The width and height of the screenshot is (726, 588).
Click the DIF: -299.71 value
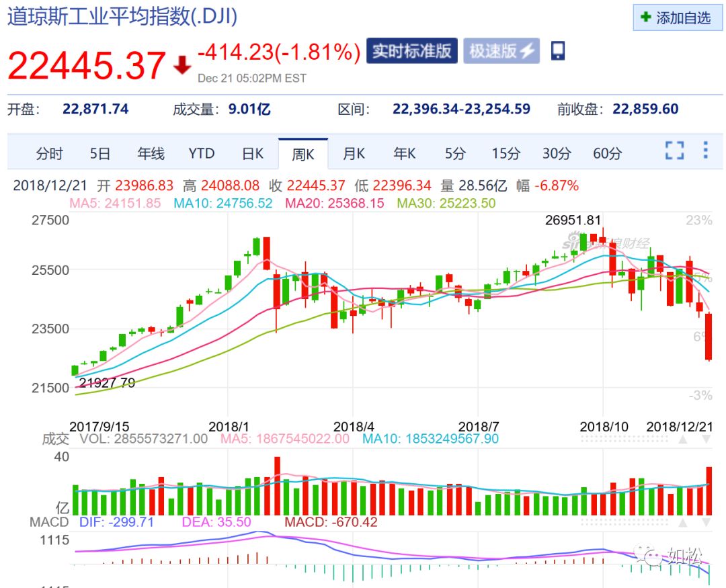116,522
